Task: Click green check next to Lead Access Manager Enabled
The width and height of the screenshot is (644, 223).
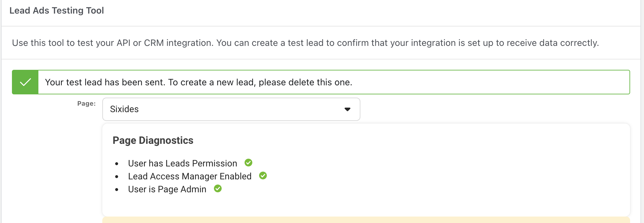Action: (263, 175)
